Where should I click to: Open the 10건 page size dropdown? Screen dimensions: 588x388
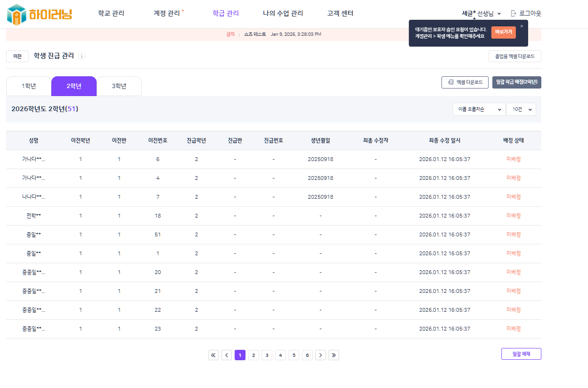(521, 109)
